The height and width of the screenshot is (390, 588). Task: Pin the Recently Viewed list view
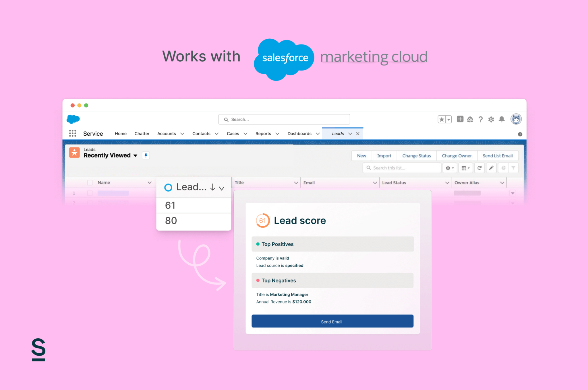click(146, 155)
